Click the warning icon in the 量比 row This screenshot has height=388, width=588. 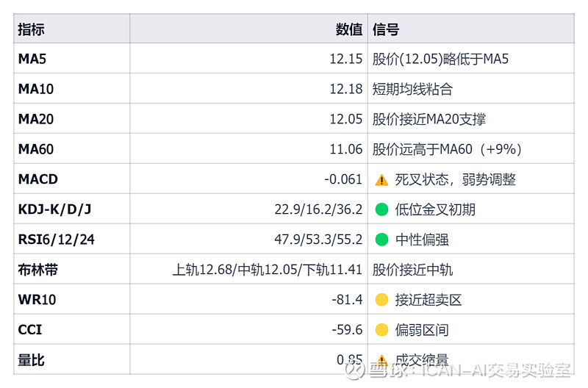(x=381, y=360)
